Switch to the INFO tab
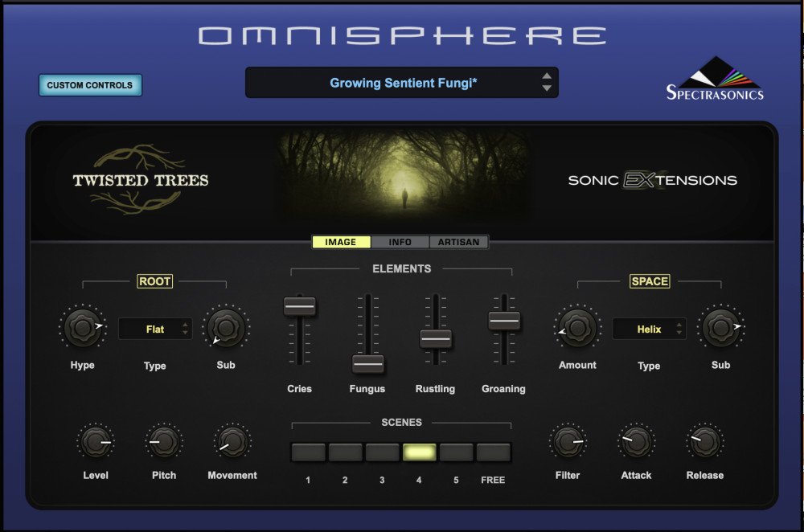Image resolution: width=804 pixels, height=532 pixels. (400, 242)
